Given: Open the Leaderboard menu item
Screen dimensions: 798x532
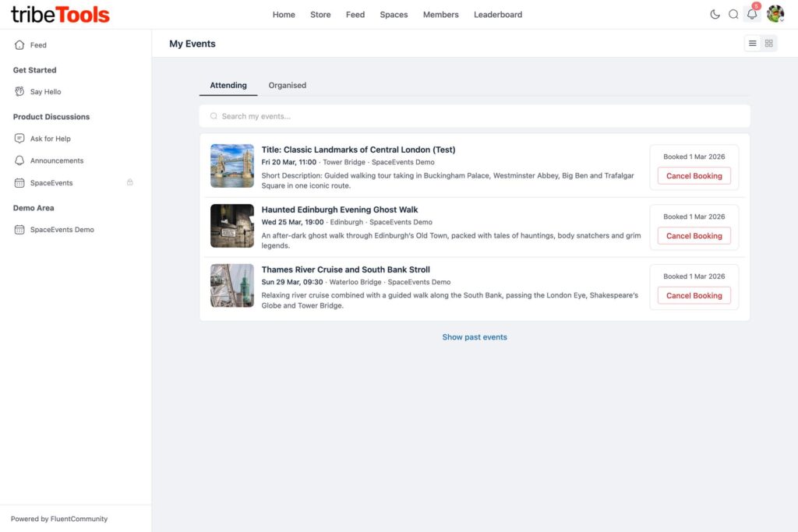Looking at the screenshot, I should coord(498,15).
